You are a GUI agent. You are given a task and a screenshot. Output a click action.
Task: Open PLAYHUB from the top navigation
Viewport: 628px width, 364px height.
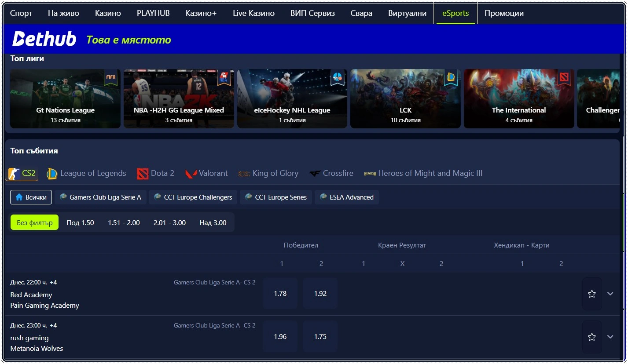(x=153, y=13)
